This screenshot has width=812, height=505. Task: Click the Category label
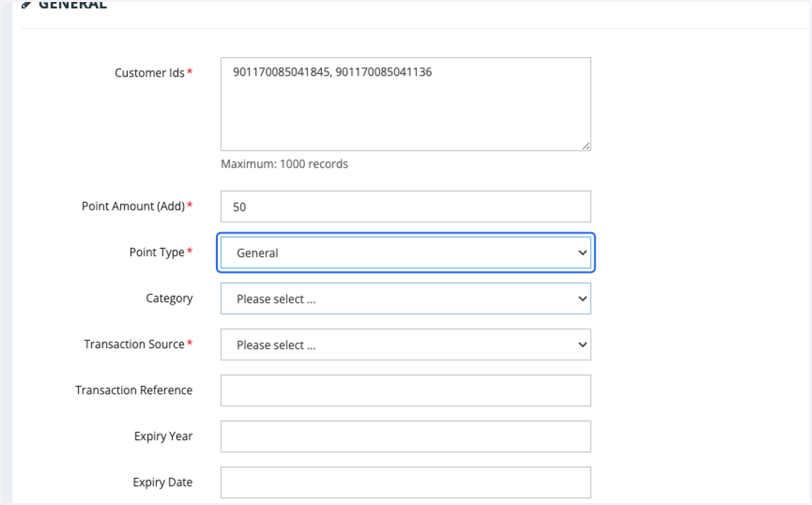pyautogui.click(x=169, y=299)
